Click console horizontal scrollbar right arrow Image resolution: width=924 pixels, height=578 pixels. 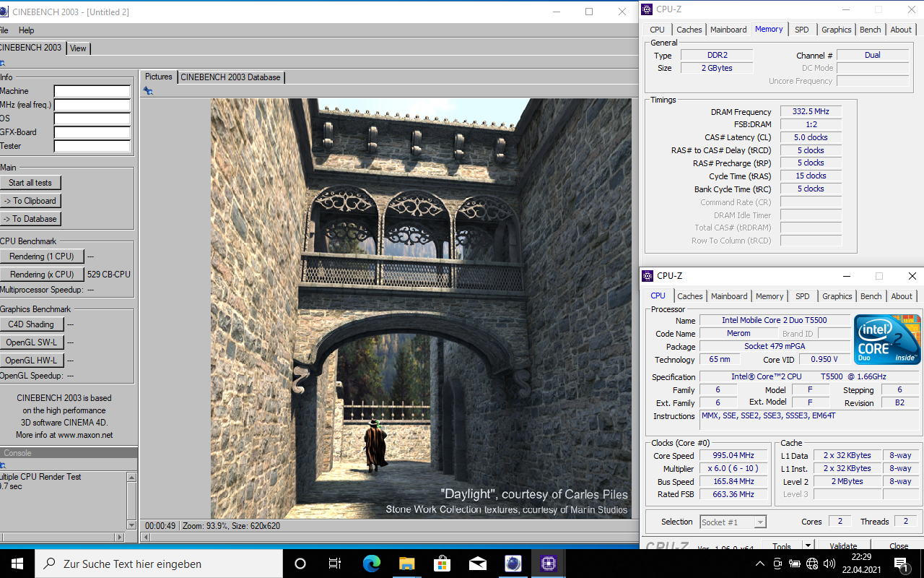[x=120, y=537]
